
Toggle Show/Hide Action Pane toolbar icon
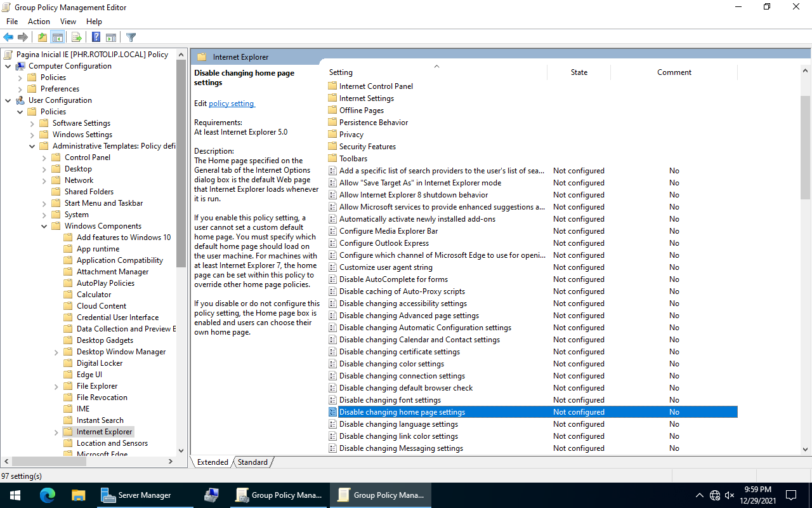point(111,37)
